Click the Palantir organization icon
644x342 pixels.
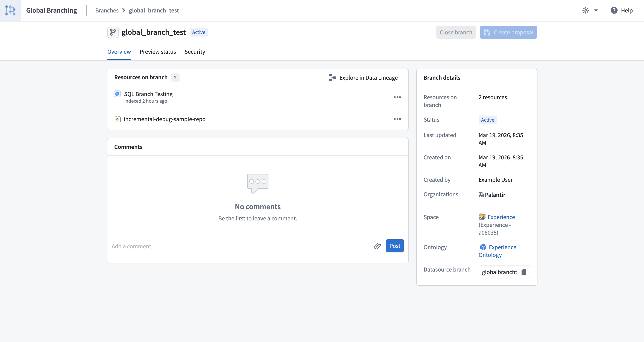pos(481,194)
